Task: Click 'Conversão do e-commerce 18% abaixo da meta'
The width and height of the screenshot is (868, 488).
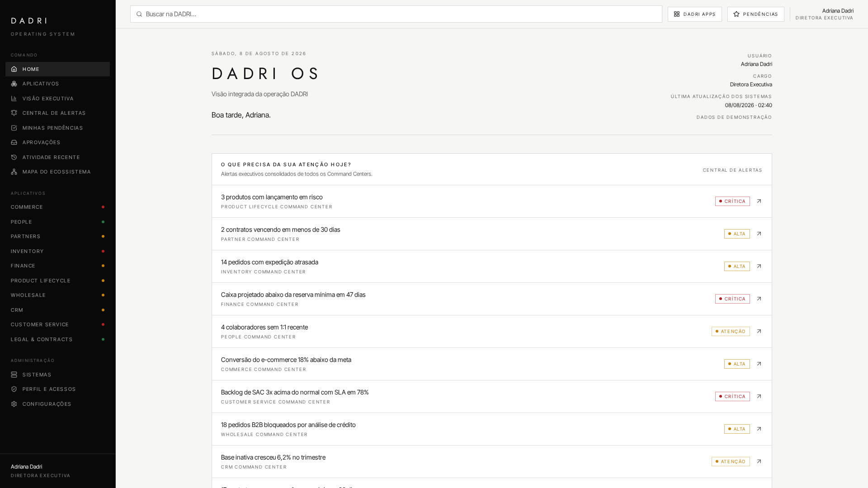Action: coord(286,360)
